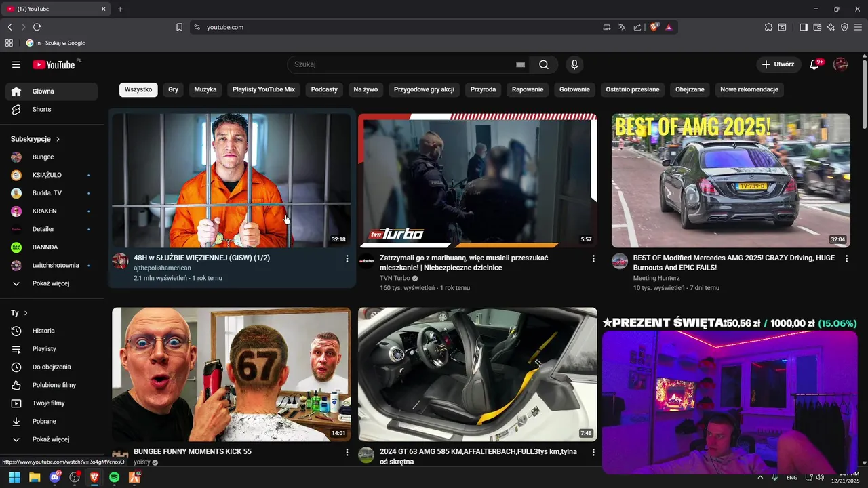Viewport: 868px width, 488px height.
Task: Open BEST OF AMG 2025 video thumbnail
Action: 731,180
